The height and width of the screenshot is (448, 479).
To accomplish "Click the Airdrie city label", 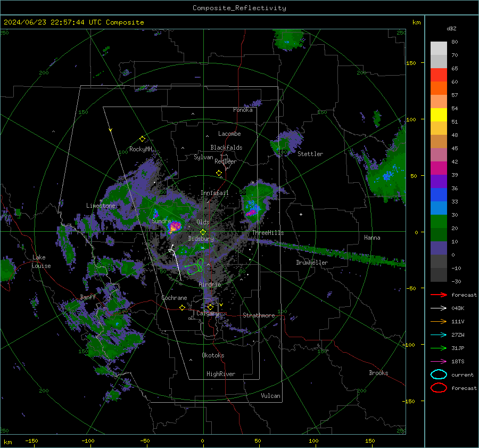I will tap(210, 284).
